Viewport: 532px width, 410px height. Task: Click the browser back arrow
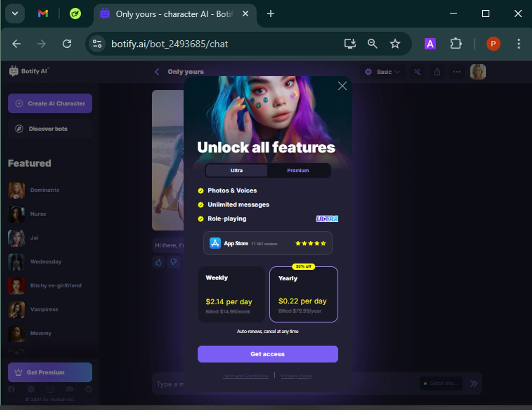click(16, 44)
